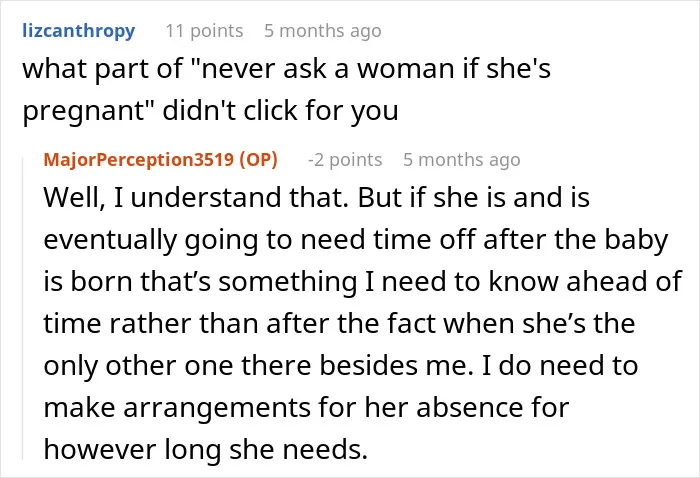Open MajorPerception3519's user profile
Viewport: 700px width, 478px height.
(139, 160)
